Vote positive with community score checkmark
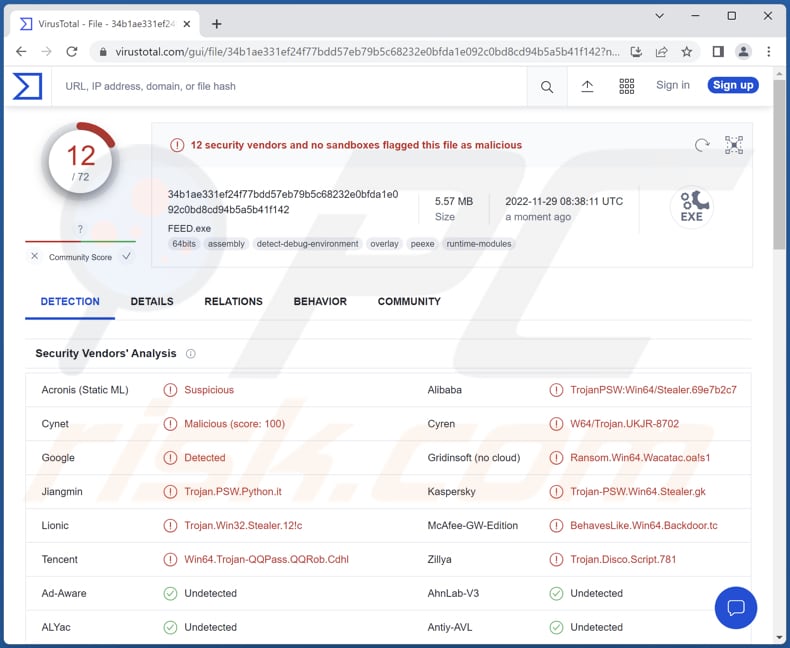 click(x=126, y=257)
